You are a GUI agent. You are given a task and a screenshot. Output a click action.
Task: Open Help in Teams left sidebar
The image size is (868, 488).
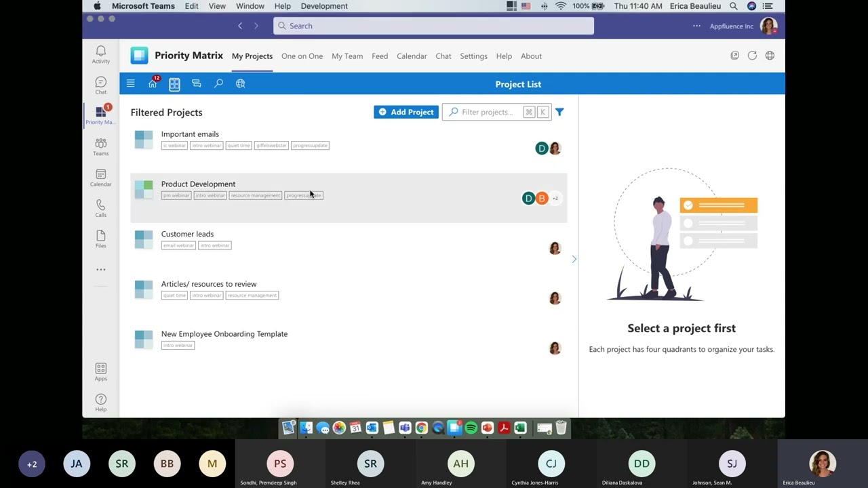pyautogui.click(x=100, y=403)
